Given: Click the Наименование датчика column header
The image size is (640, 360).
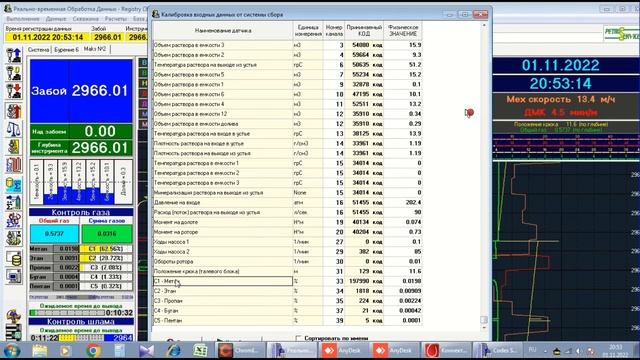Looking at the screenshot, I should tap(223, 31).
